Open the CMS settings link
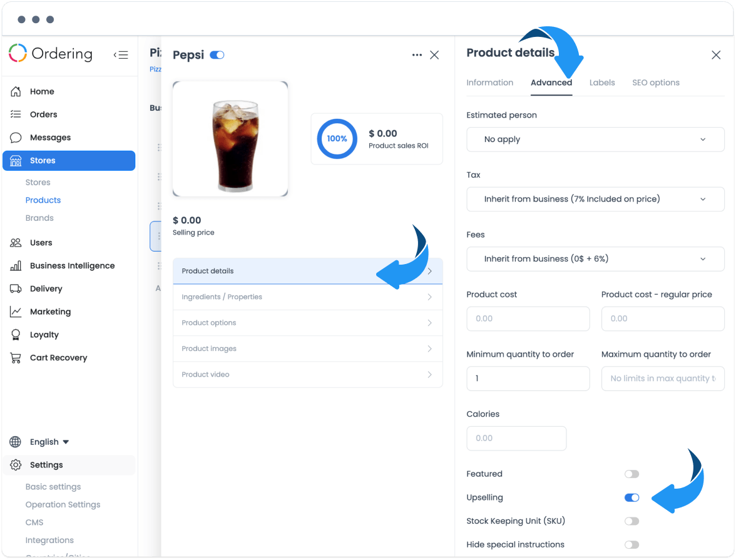 coord(34,522)
